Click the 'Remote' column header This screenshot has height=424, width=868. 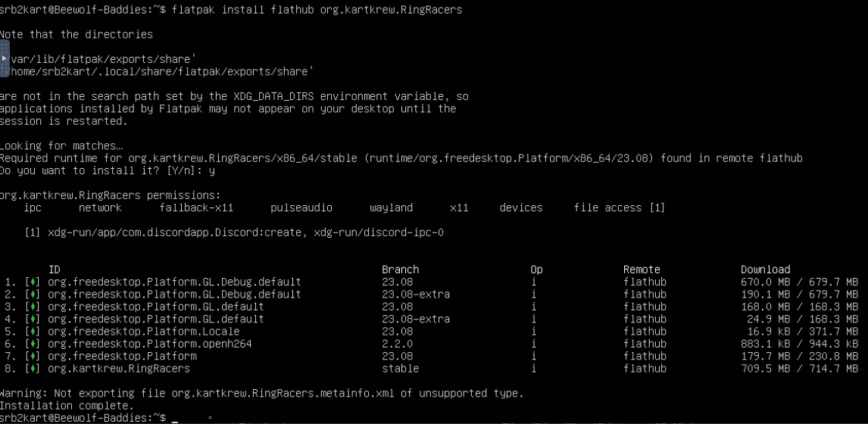point(642,270)
